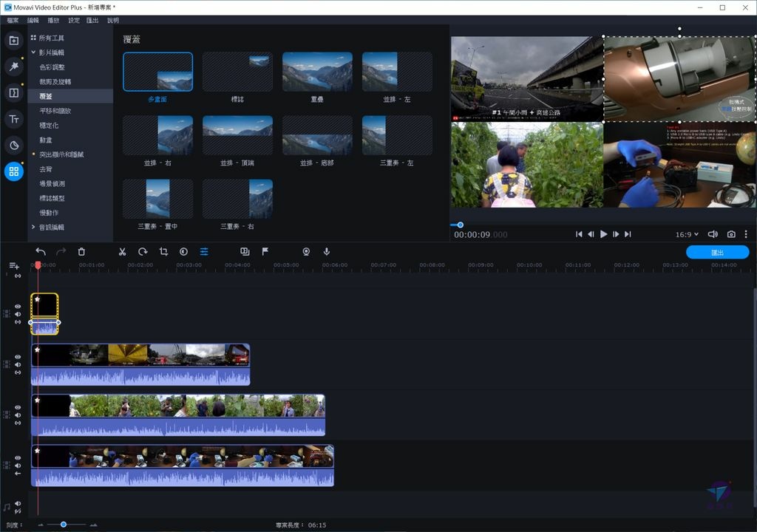The height and width of the screenshot is (532, 757).
Task: Select 色彩調整 in the tools list
Action: 52,67
